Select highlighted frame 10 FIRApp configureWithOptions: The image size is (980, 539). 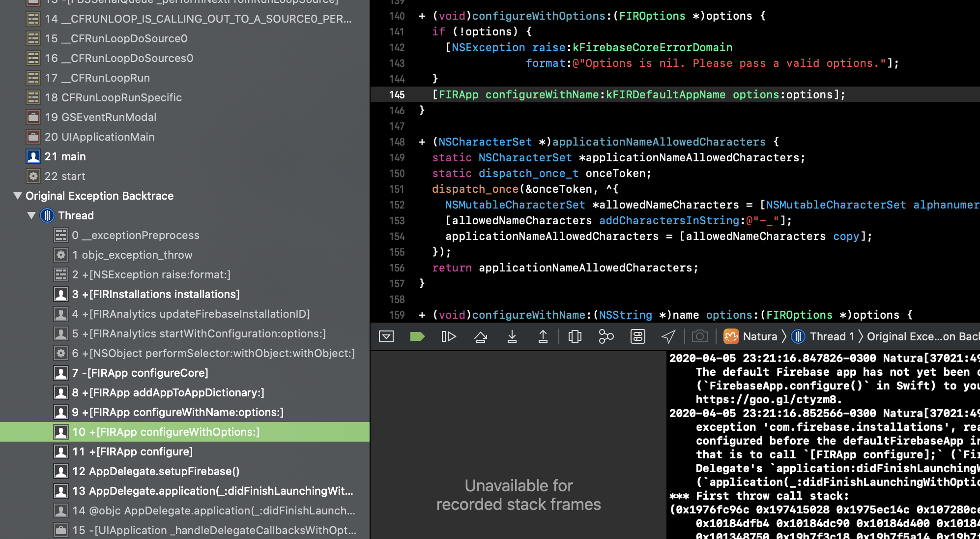click(x=185, y=432)
